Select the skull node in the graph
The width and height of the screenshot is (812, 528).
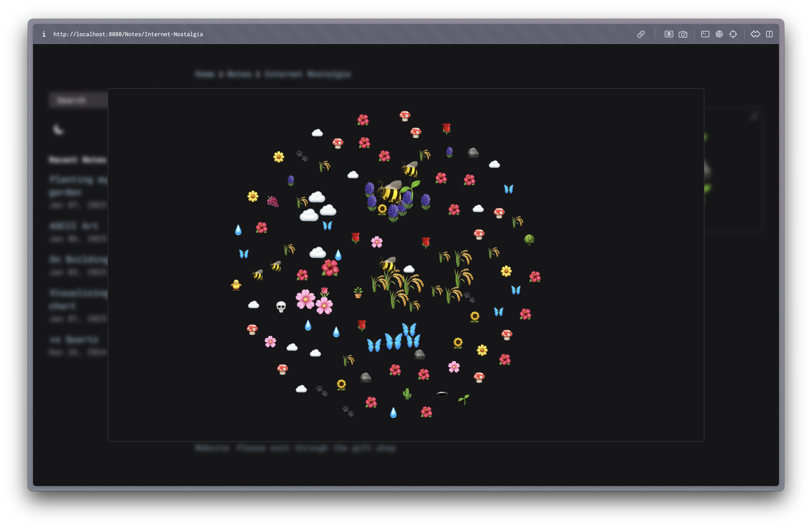pos(281,307)
